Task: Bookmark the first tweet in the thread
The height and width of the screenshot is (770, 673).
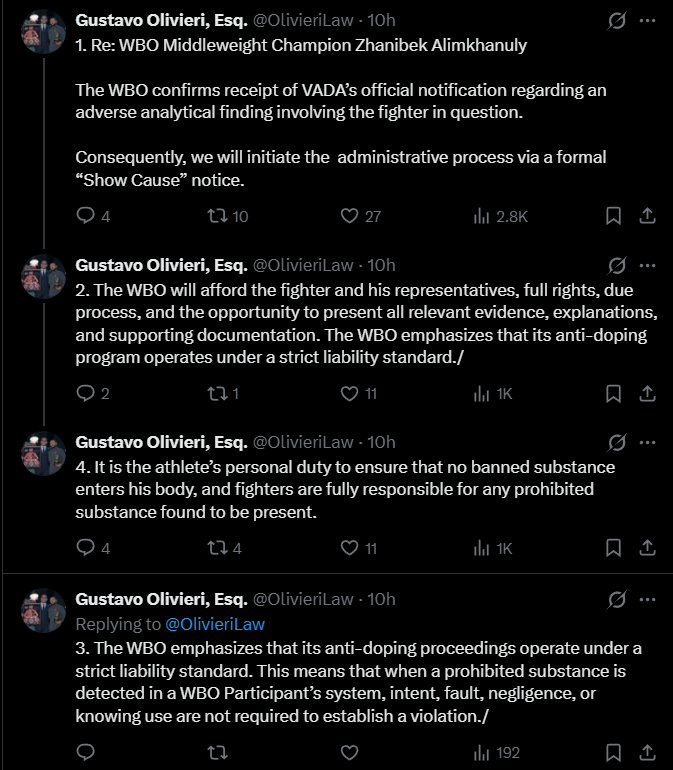Action: (614, 215)
